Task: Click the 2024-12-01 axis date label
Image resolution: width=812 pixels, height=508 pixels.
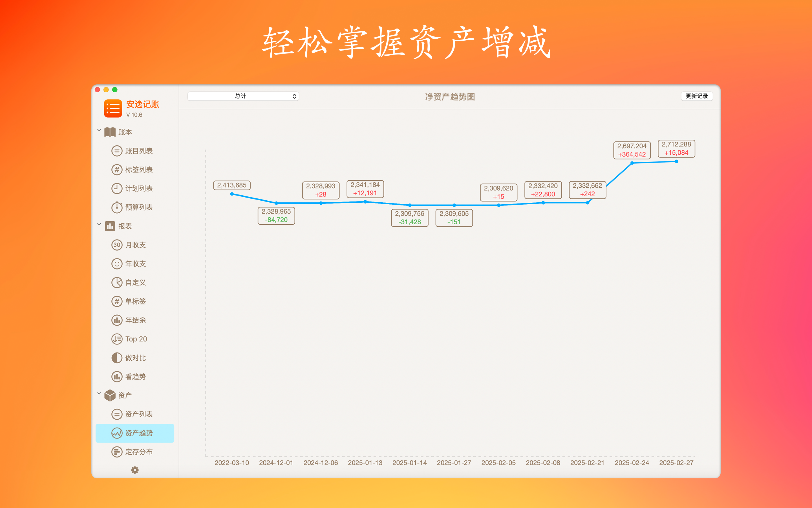Action: tap(276, 463)
